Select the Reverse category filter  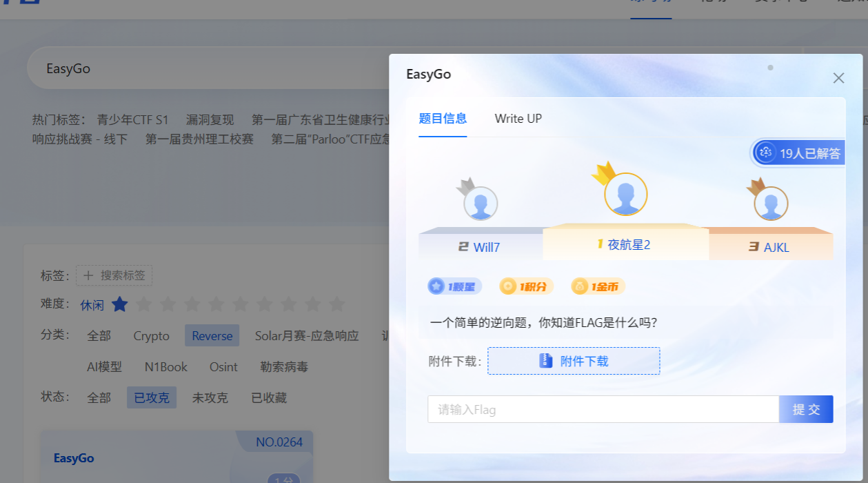pyautogui.click(x=212, y=336)
